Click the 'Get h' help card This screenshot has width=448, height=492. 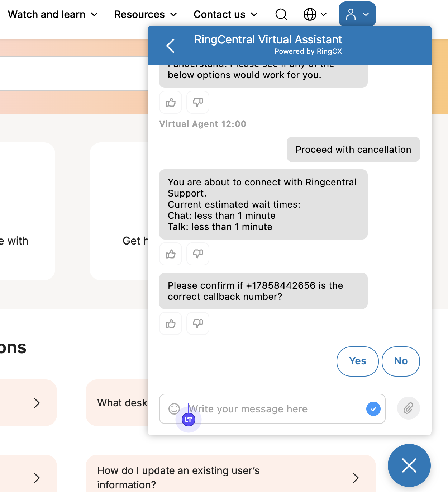(x=119, y=212)
